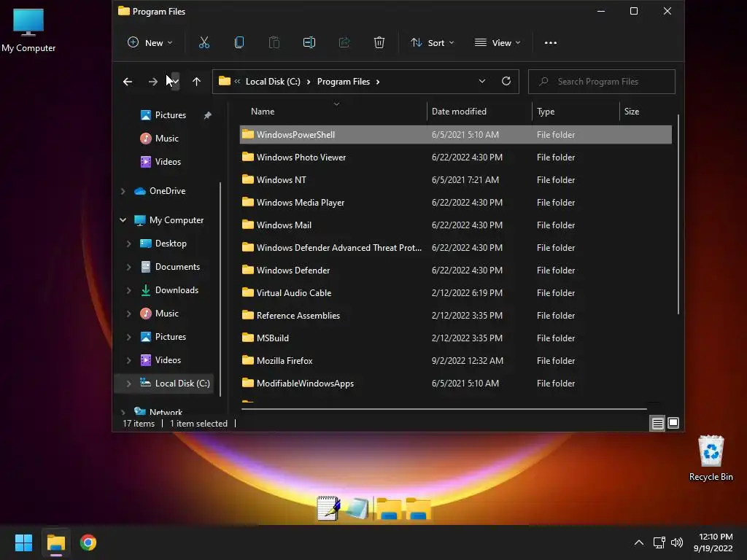Select the ModifiableWindowsApps folder

click(x=455, y=384)
